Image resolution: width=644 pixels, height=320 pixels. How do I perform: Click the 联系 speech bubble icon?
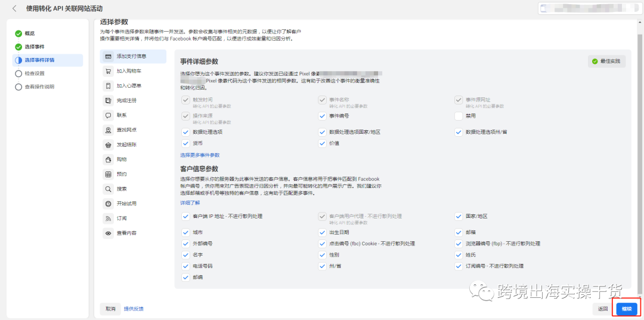coord(109,115)
